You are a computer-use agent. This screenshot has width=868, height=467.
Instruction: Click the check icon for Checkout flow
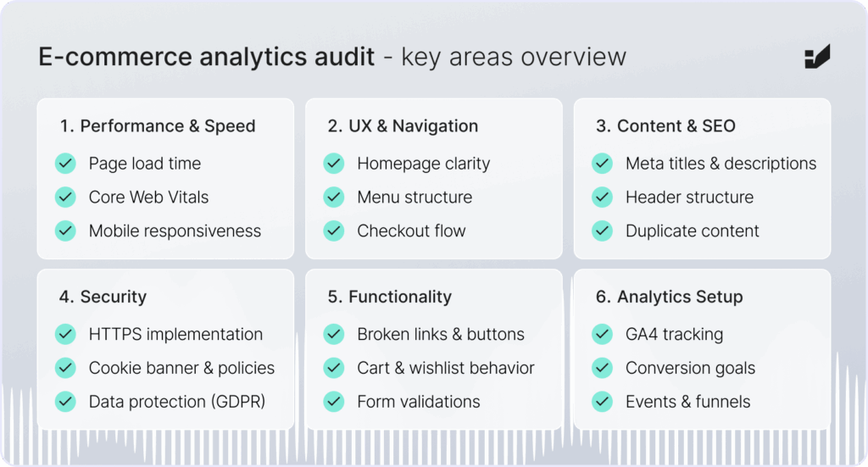tap(334, 231)
